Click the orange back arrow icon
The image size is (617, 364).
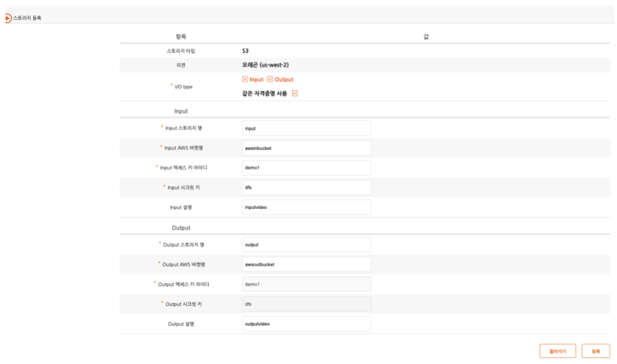[x=8, y=18]
